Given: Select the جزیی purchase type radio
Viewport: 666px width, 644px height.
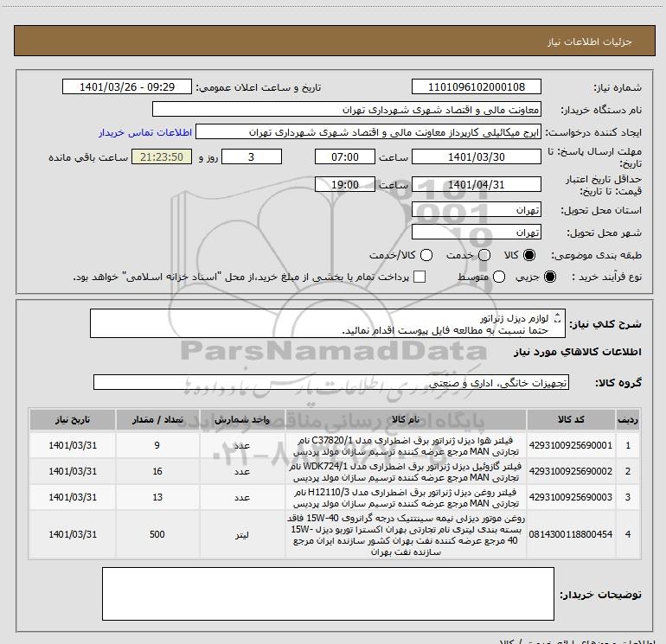Looking at the screenshot, I should [x=549, y=277].
